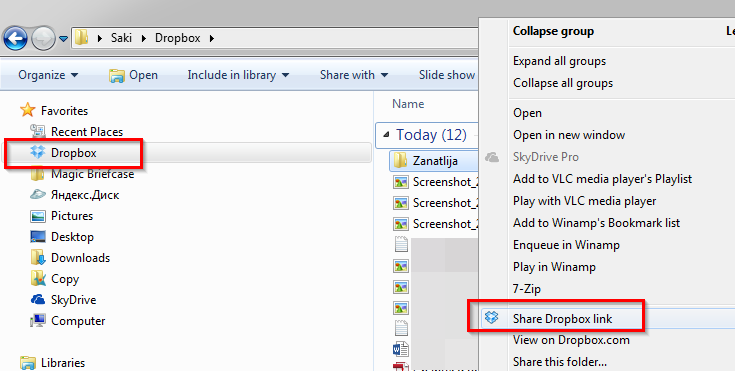Click the Яндекс.Диск disk icon
The height and width of the screenshot is (371, 735).
(38, 194)
